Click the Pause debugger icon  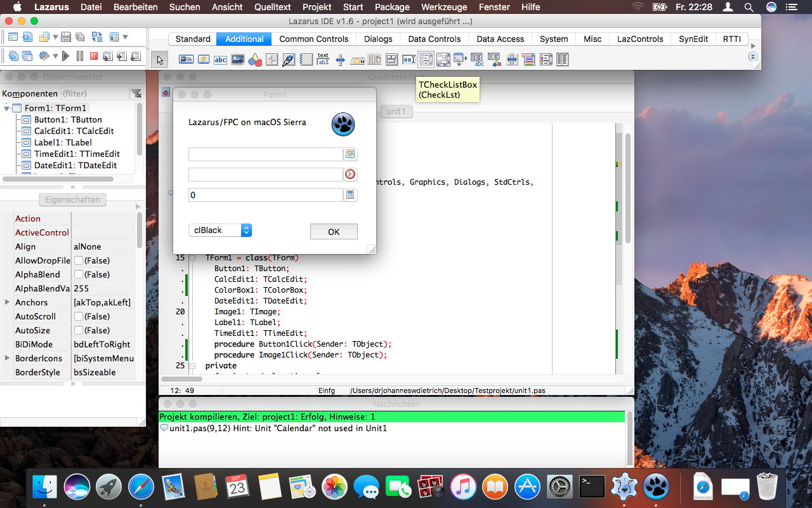click(x=80, y=56)
